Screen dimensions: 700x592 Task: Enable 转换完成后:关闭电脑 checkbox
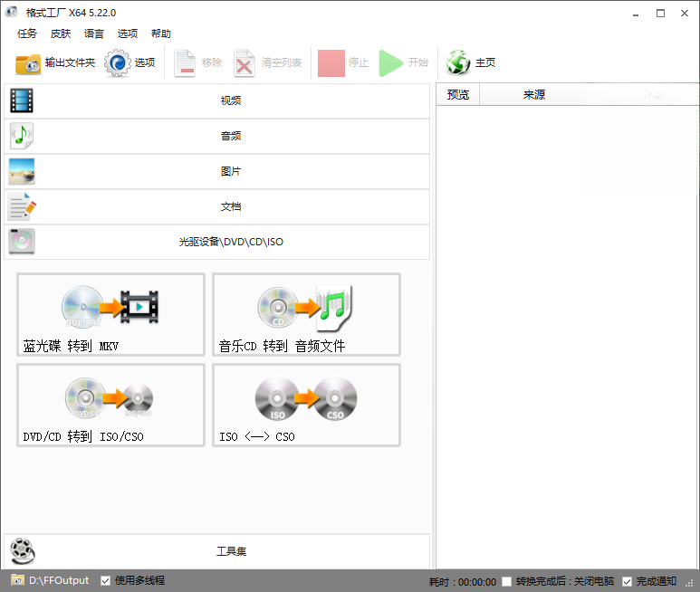coord(507,581)
